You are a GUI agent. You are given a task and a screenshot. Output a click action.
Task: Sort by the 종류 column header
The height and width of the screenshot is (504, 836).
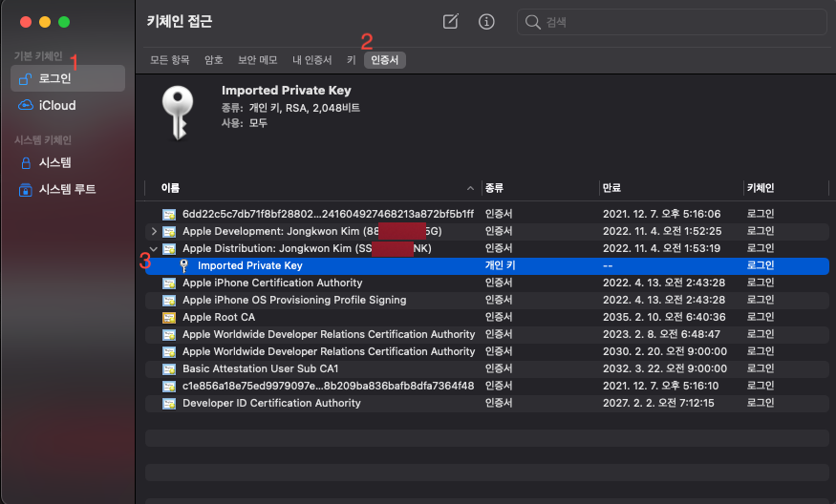click(494, 188)
